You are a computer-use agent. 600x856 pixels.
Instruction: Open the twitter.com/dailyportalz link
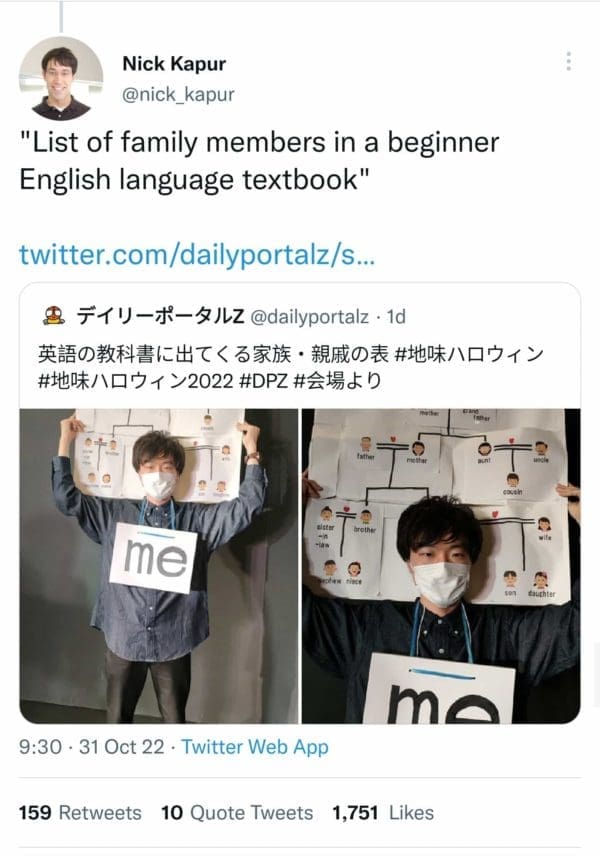[197, 254]
